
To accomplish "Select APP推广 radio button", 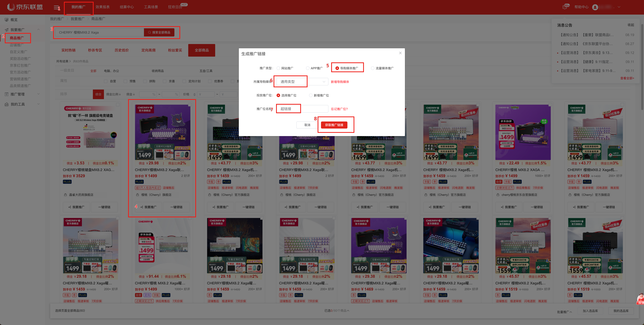I will [308, 68].
